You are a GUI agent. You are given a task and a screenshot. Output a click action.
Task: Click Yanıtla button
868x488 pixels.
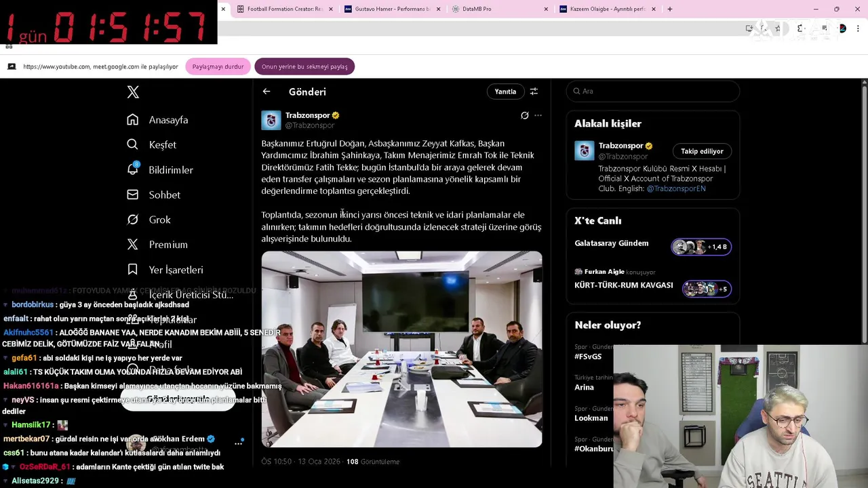[x=505, y=91]
